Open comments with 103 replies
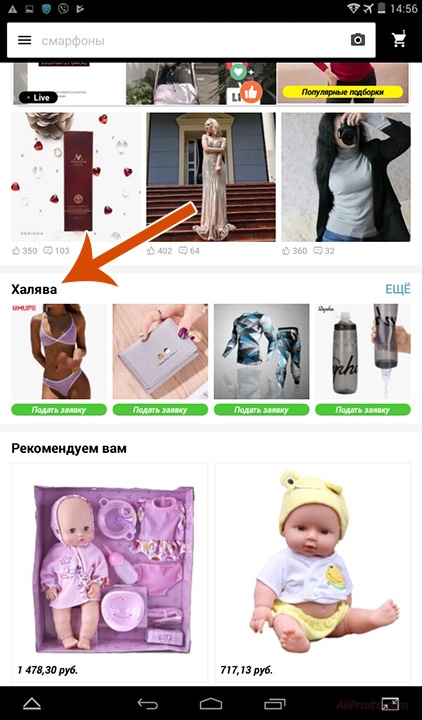Image resolution: width=422 pixels, height=720 pixels. click(x=56, y=251)
